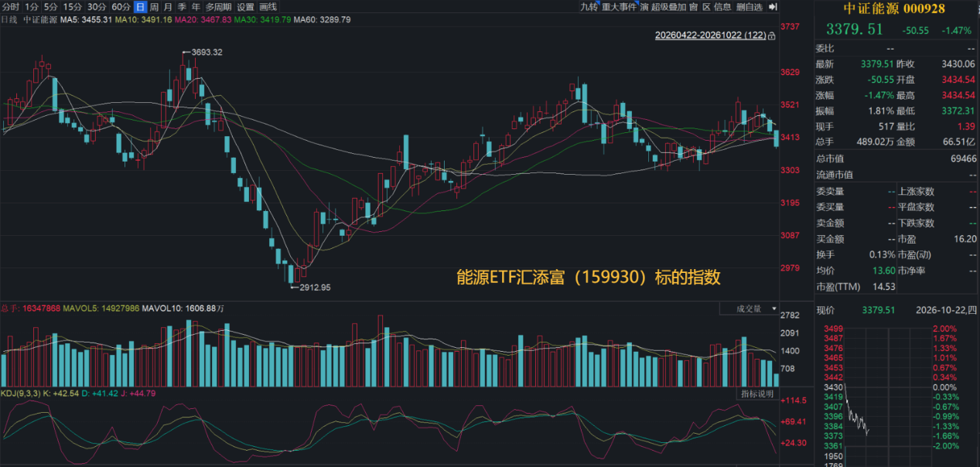
Task: Click the MA5: 3455.31 label
Action: 87,19
